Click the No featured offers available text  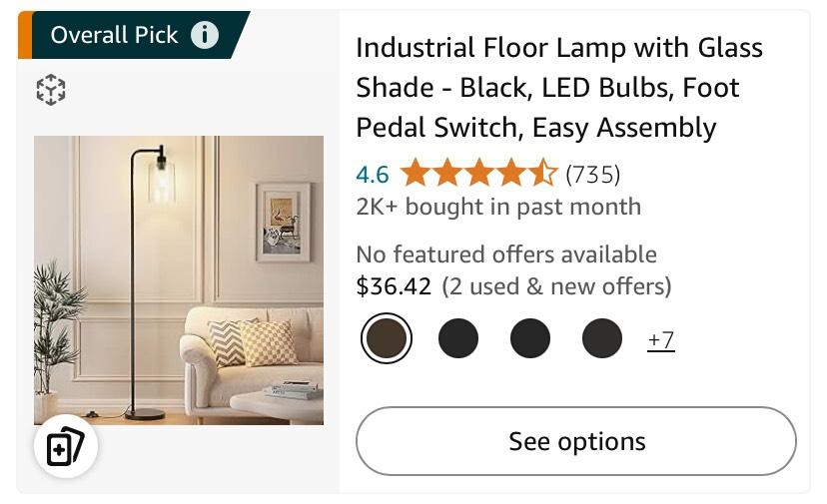click(506, 254)
